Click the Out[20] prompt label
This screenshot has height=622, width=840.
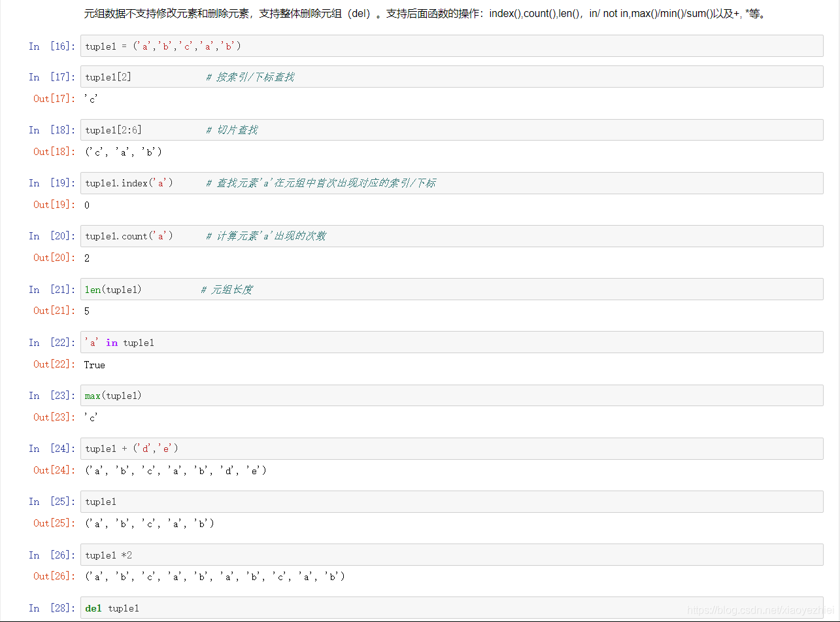54,257
